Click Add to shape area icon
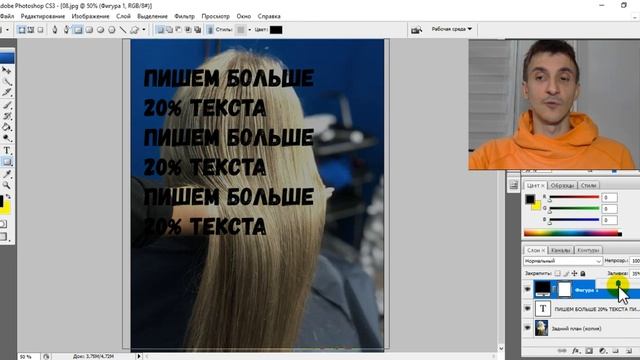 (x=169, y=30)
